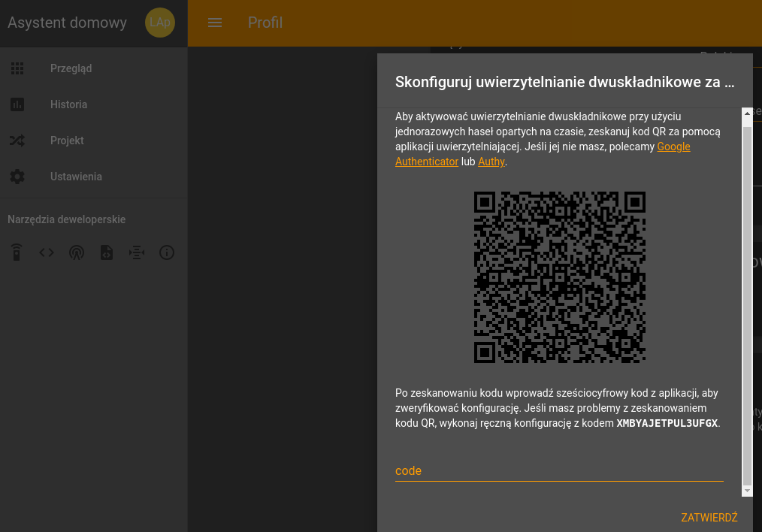This screenshot has height=532, width=762.
Task: Follow the Google Authenticator link
Action: [543, 154]
